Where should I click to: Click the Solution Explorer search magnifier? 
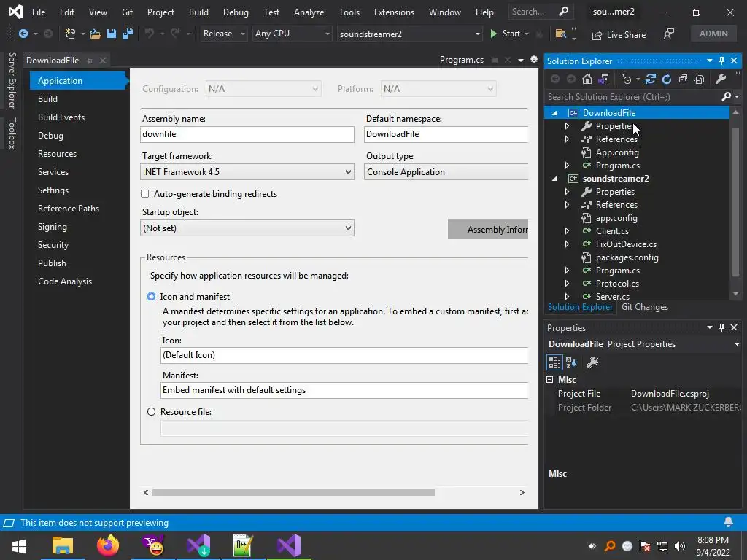click(x=726, y=97)
